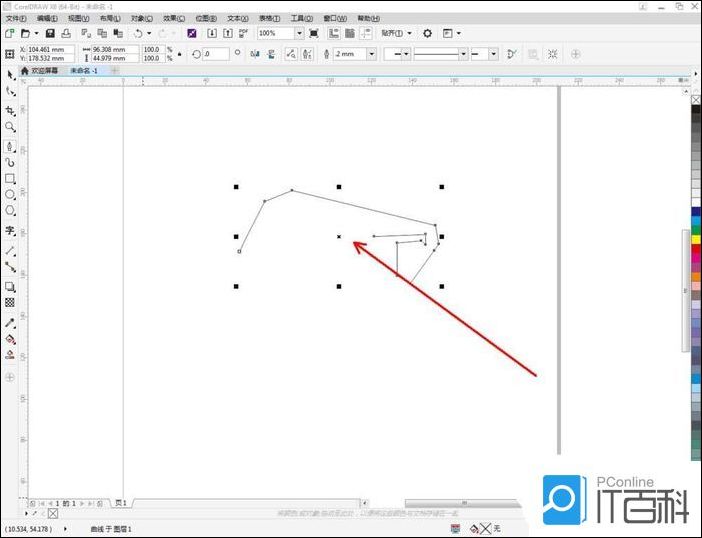The image size is (702, 538).
Task: Open the 文本 menu
Action: [x=238, y=18]
